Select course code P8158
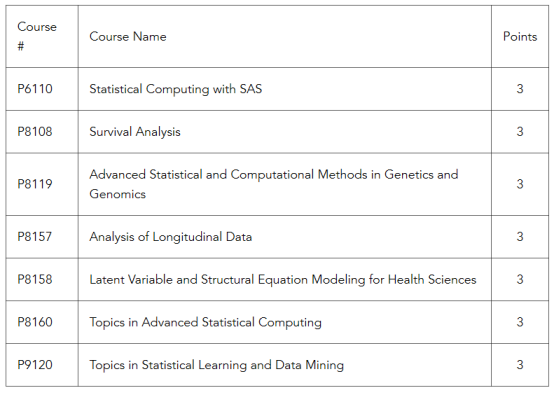The width and height of the screenshot is (554, 395). tap(35, 279)
